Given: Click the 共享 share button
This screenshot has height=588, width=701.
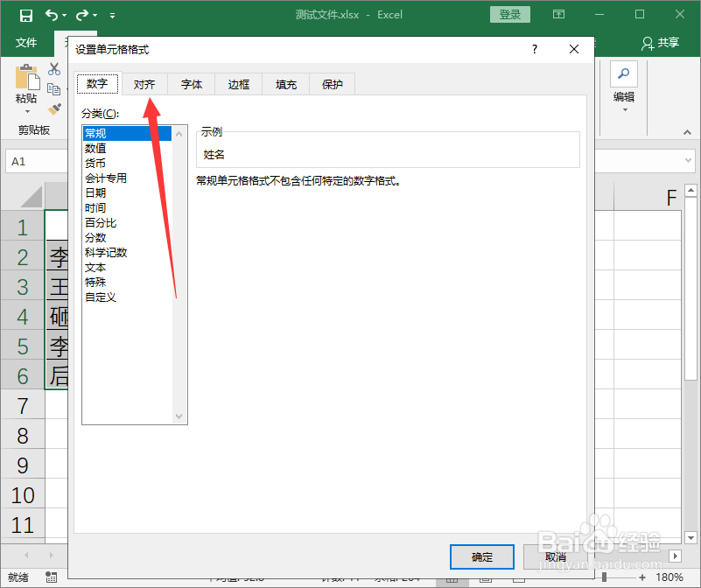Looking at the screenshot, I should 661,43.
